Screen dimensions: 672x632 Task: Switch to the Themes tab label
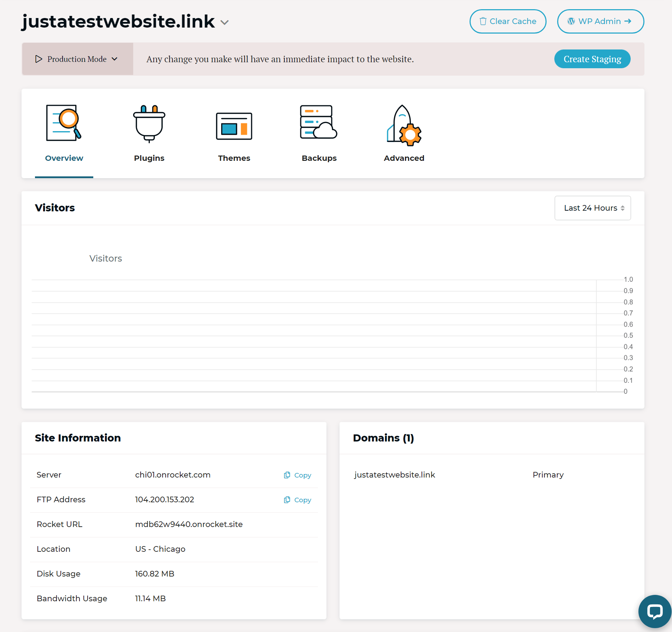(234, 158)
